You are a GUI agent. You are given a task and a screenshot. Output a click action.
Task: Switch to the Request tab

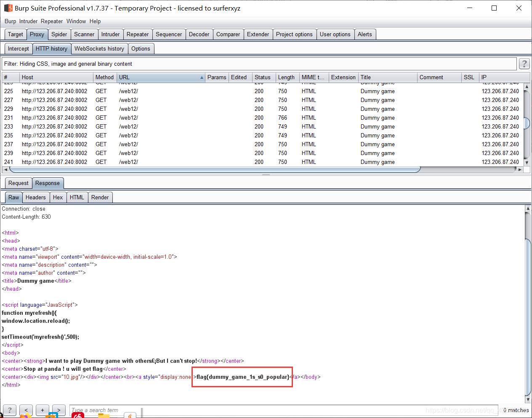pyautogui.click(x=19, y=183)
